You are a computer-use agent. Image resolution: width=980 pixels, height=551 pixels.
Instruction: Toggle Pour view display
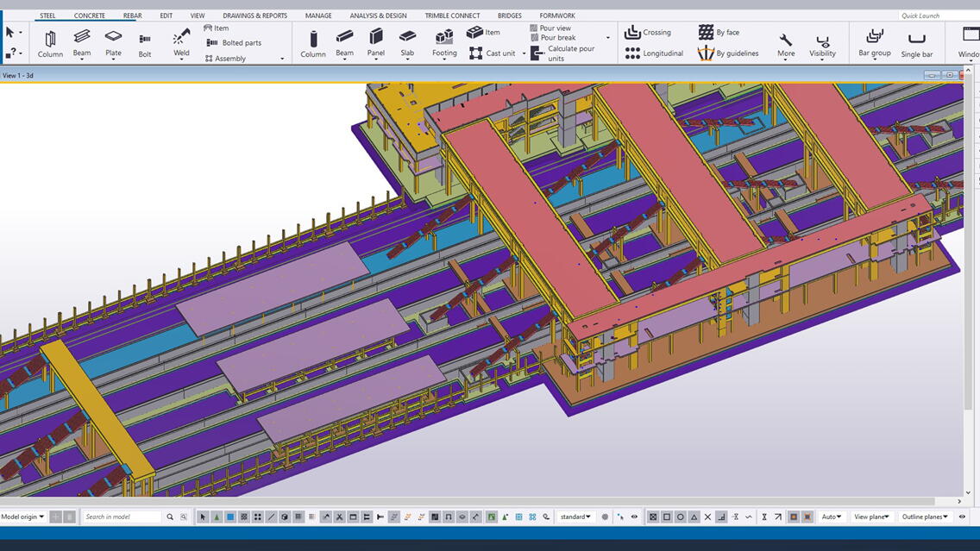coord(550,28)
